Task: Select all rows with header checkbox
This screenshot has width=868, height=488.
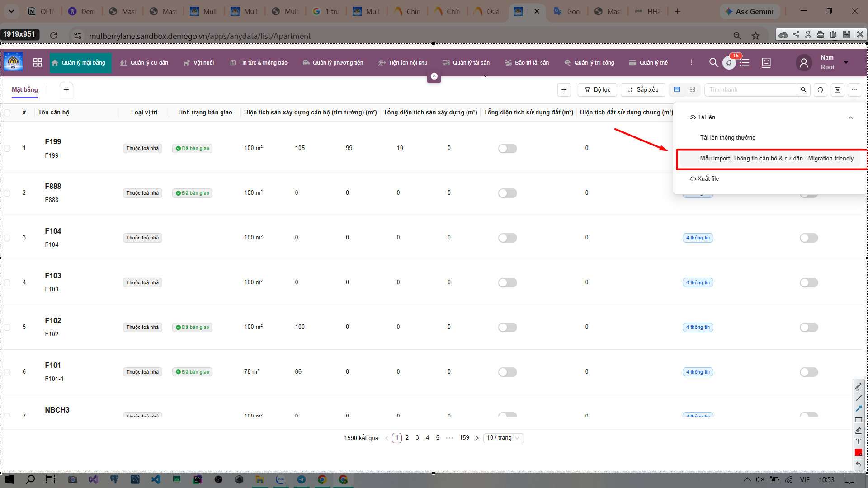Action: pos(7,113)
